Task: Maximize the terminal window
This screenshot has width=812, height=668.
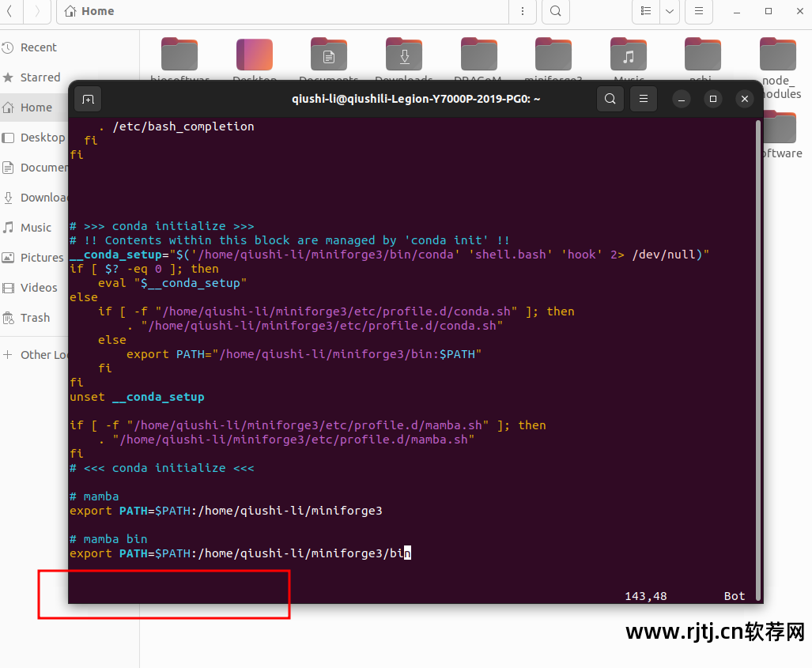Action: (x=713, y=99)
